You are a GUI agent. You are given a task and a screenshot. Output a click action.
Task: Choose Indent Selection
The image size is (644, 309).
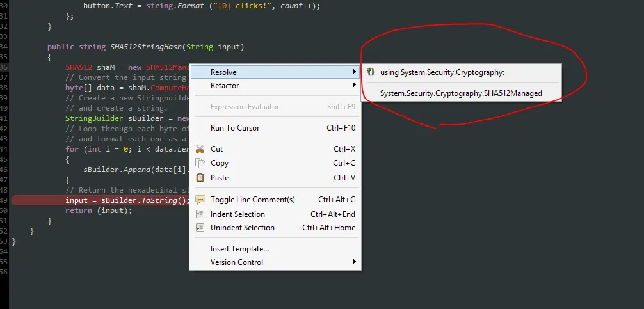click(275, 214)
